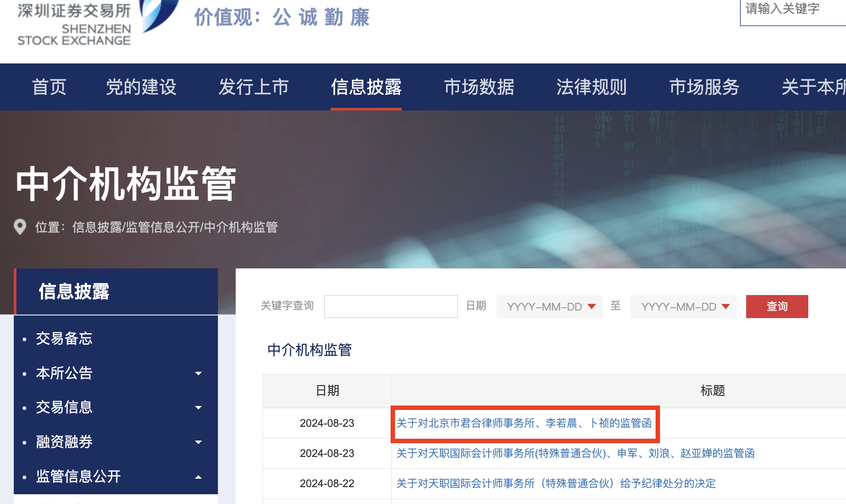Click the 交易备忘 sidebar item

(64, 339)
